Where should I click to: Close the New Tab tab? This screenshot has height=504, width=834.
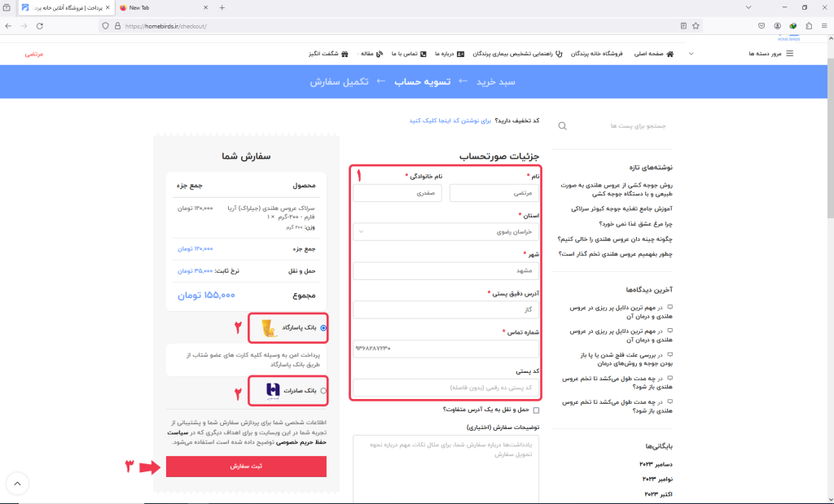click(x=206, y=7)
